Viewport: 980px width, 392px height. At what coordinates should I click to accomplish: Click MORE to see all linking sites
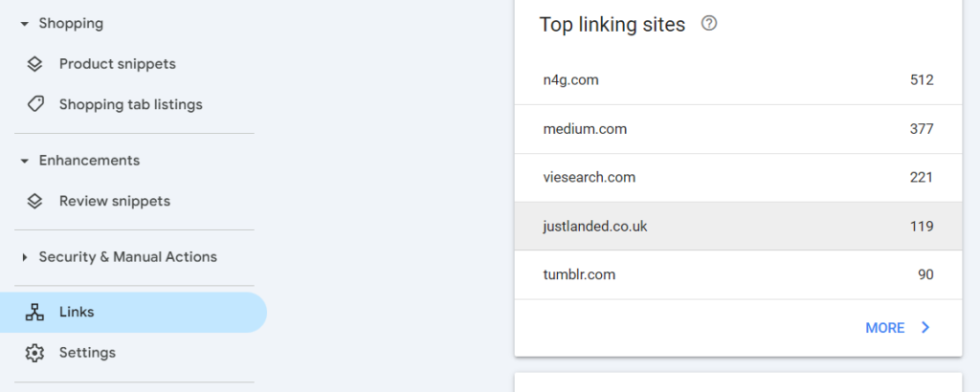[884, 328]
